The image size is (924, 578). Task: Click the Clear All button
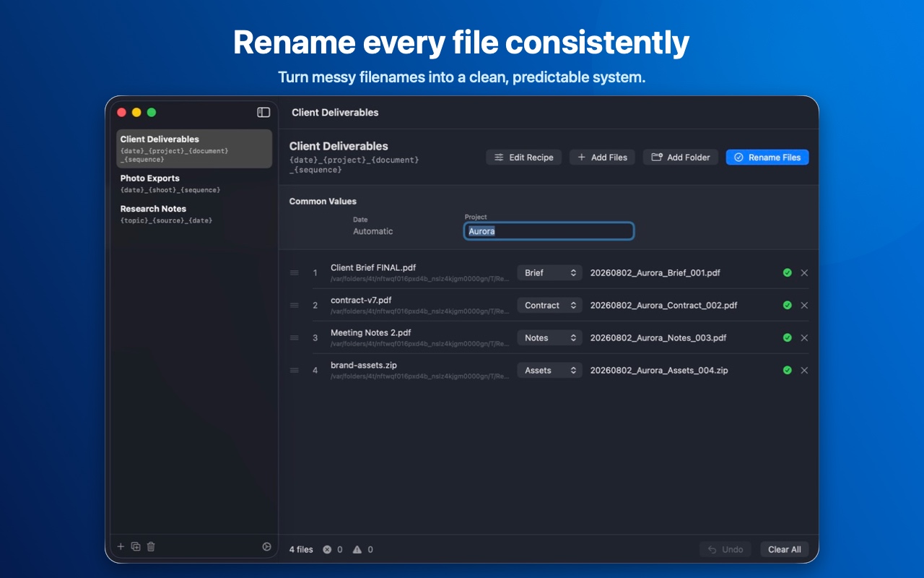pyautogui.click(x=785, y=549)
